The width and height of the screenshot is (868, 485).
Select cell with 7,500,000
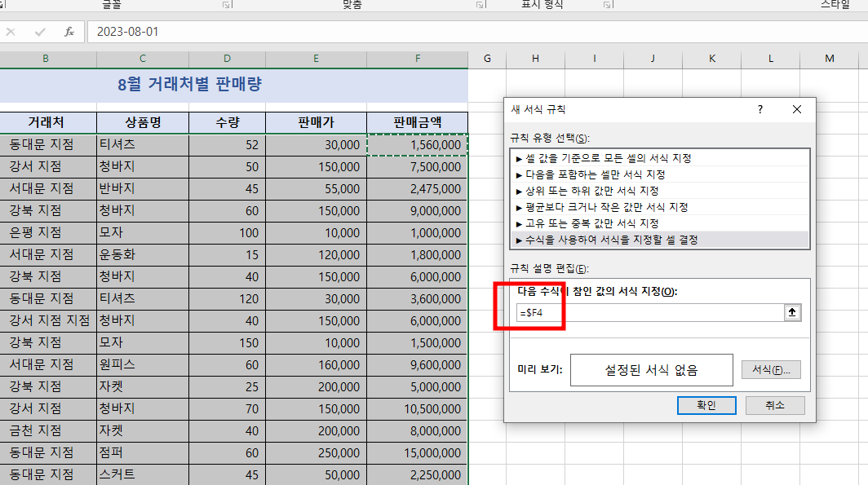tap(418, 167)
